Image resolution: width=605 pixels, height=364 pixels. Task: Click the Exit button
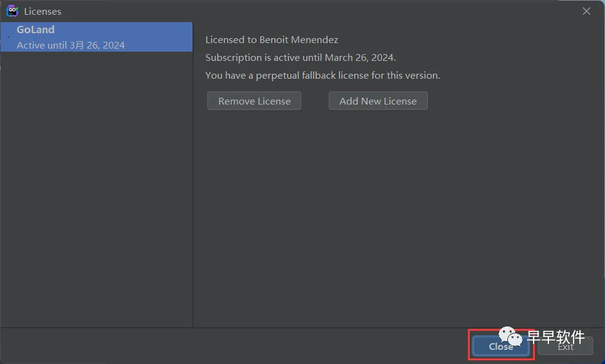(x=565, y=346)
